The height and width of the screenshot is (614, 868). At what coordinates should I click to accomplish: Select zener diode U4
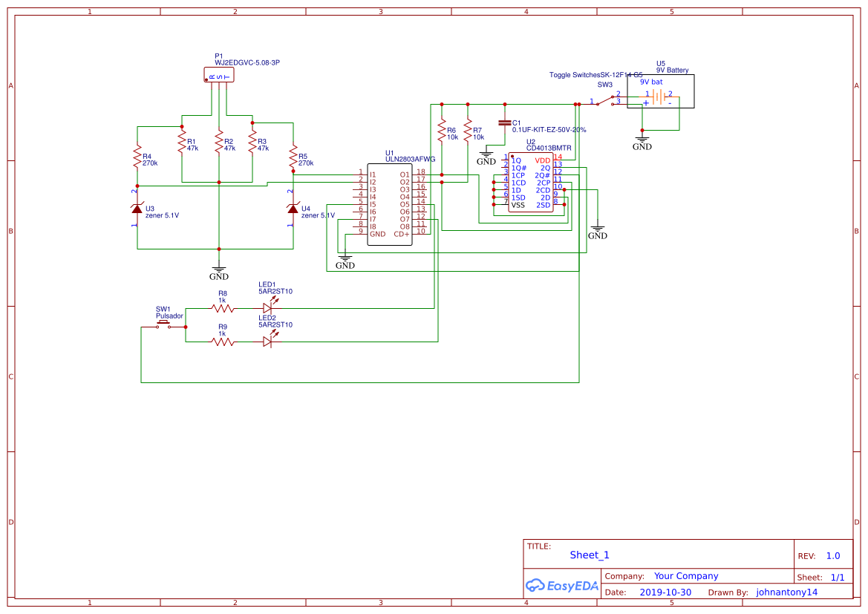[x=293, y=209]
